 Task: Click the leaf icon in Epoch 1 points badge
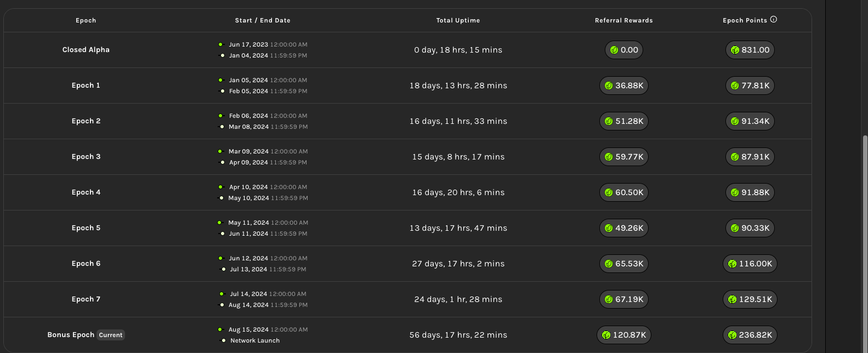tap(735, 86)
